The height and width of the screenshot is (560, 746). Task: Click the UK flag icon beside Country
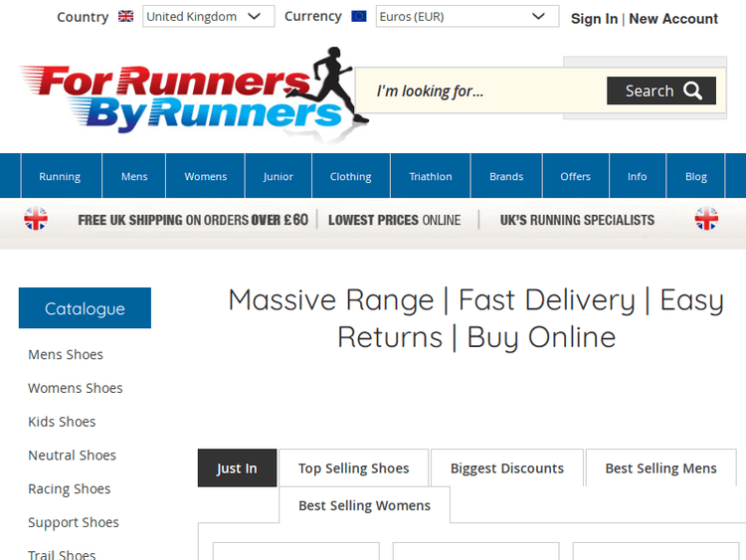[125, 17]
